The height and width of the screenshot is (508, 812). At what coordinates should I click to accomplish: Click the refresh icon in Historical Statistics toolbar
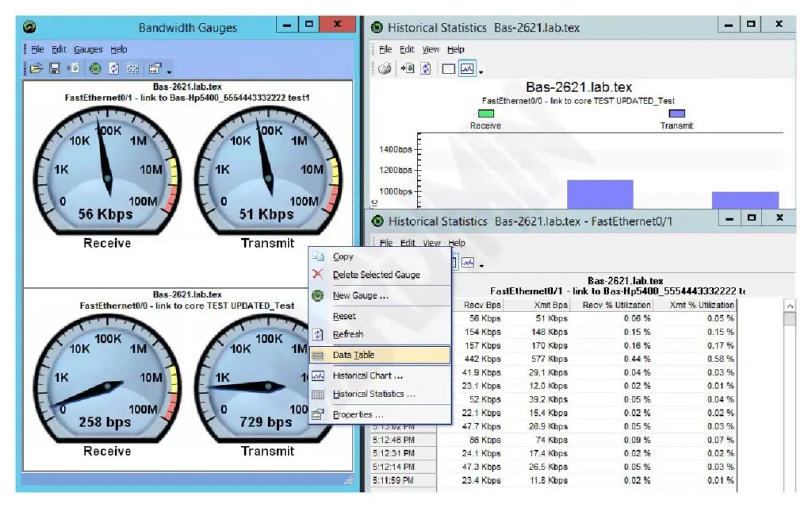pyautogui.click(x=426, y=68)
